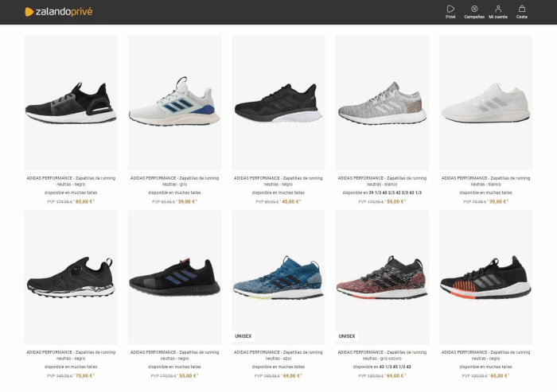Click sizes text 'disponible en 39 1/3 40 2/3 42 2/3 43 1/3'
The image size is (557, 392).
click(382, 192)
